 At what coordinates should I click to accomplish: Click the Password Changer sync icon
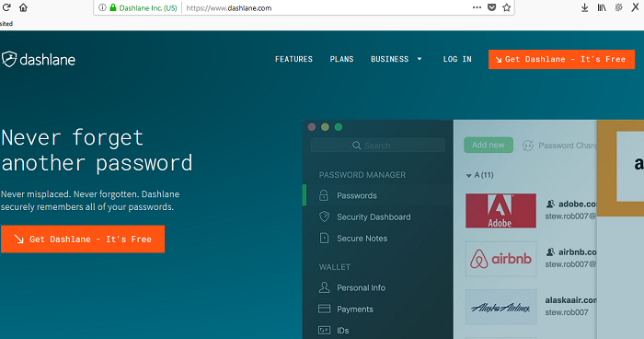528,146
